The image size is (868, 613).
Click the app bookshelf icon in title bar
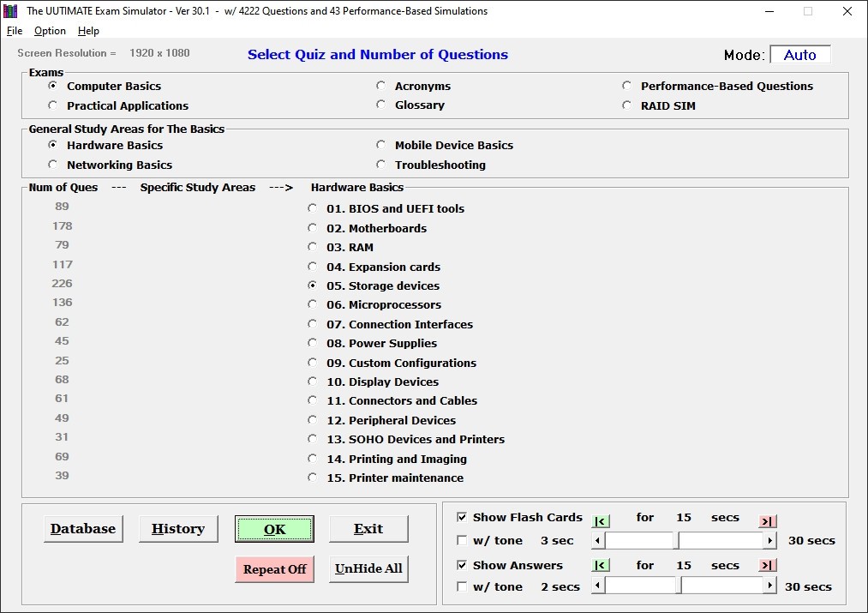(10, 10)
